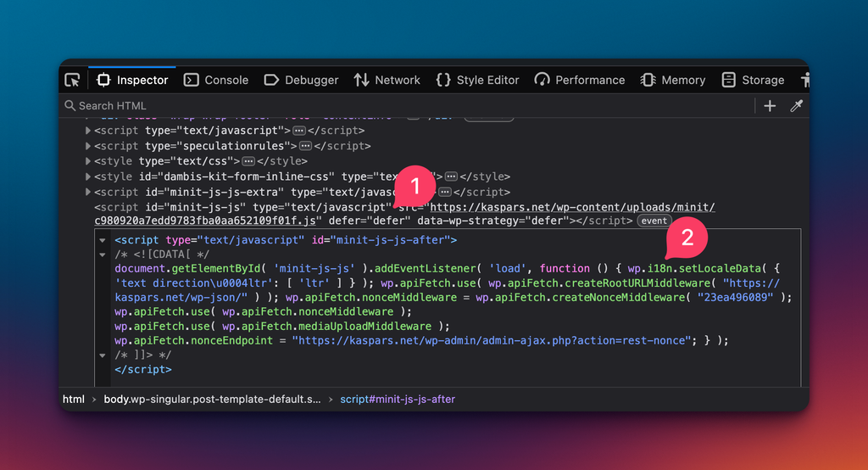
Task: Activate the element picker tool
Action: pyautogui.click(x=73, y=80)
